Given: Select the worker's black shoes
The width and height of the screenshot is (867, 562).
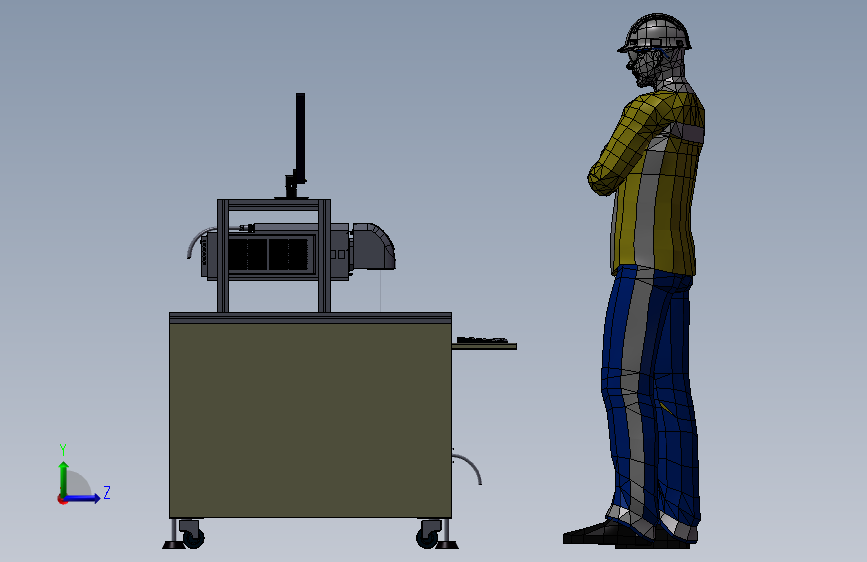Looking at the screenshot, I should [x=628, y=536].
